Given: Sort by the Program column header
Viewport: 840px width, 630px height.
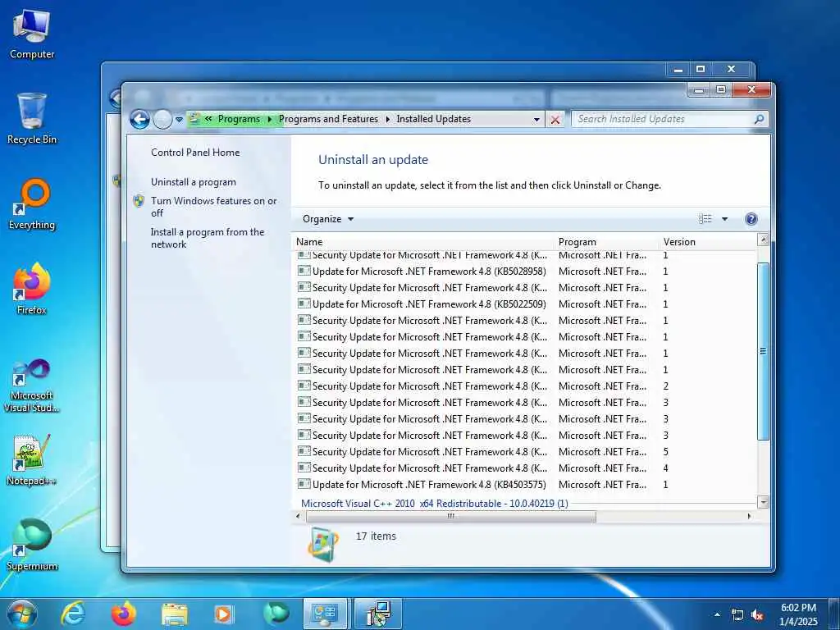Looking at the screenshot, I should coord(607,242).
